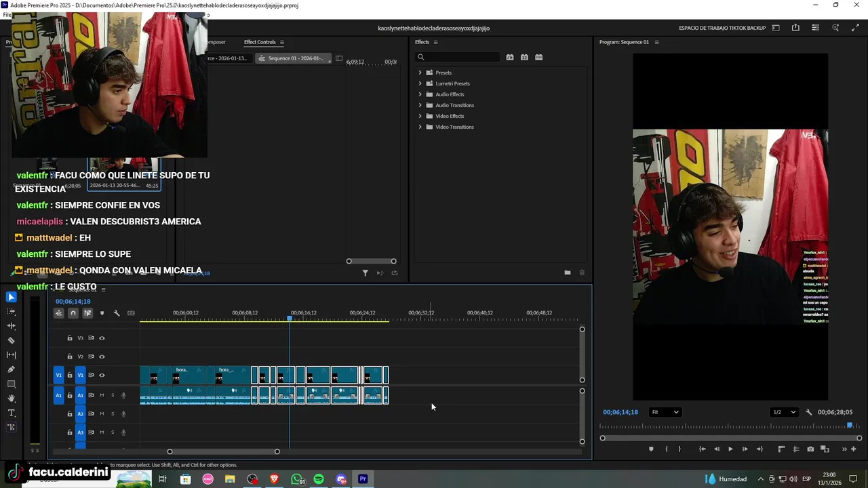Open Spotify from the taskbar
Image resolution: width=868 pixels, height=488 pixels.
pos(319,479)
